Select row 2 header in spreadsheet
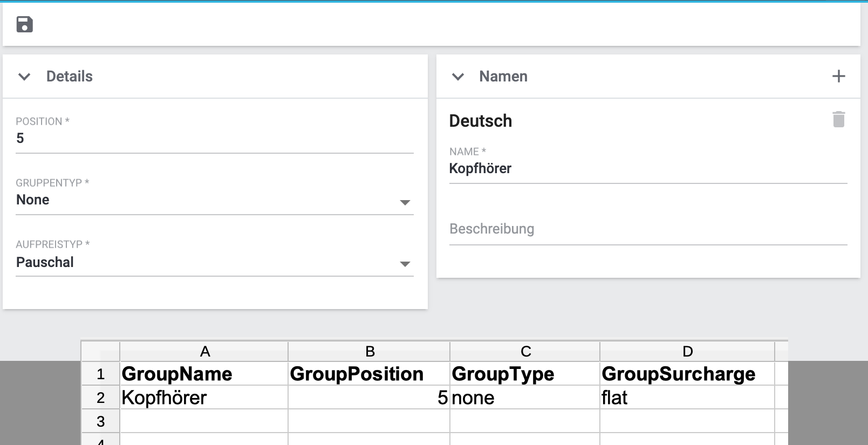 coord(100,398)
